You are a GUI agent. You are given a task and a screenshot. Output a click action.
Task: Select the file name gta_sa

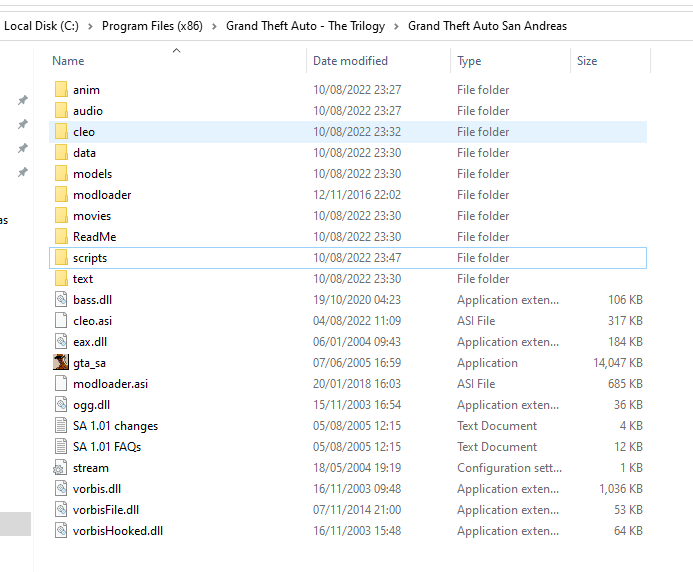tap(89, 363)
